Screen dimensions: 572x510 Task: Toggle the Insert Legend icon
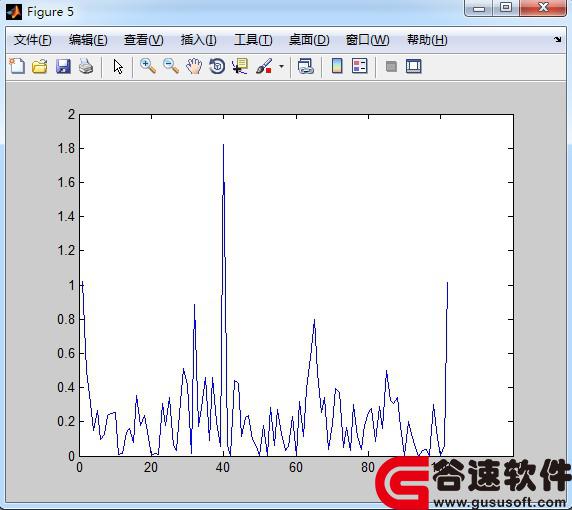coord(360,66)
